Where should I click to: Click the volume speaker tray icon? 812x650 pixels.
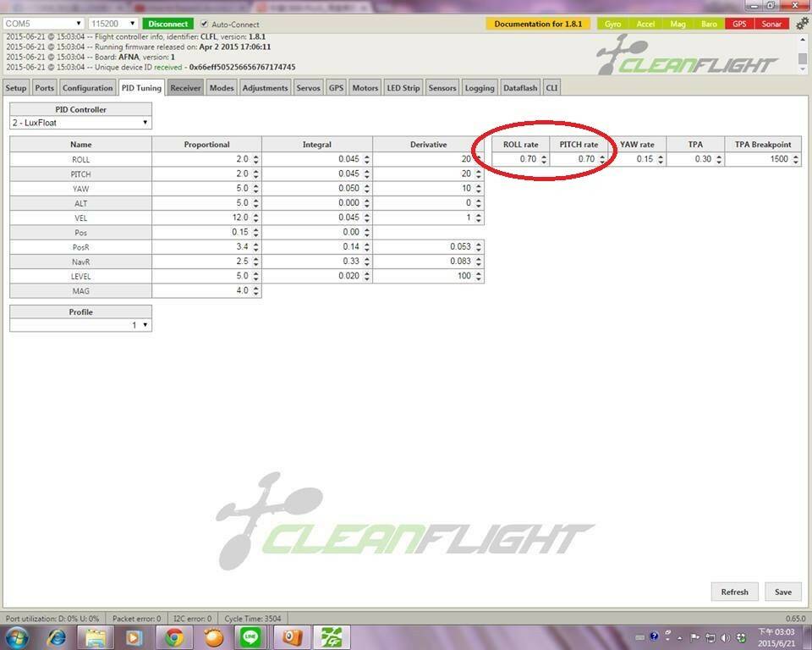coord(726,637)
